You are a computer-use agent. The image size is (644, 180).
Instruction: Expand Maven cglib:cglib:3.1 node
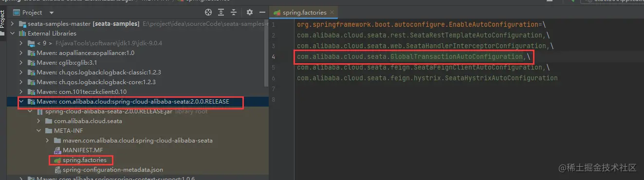tap(21, 63)
